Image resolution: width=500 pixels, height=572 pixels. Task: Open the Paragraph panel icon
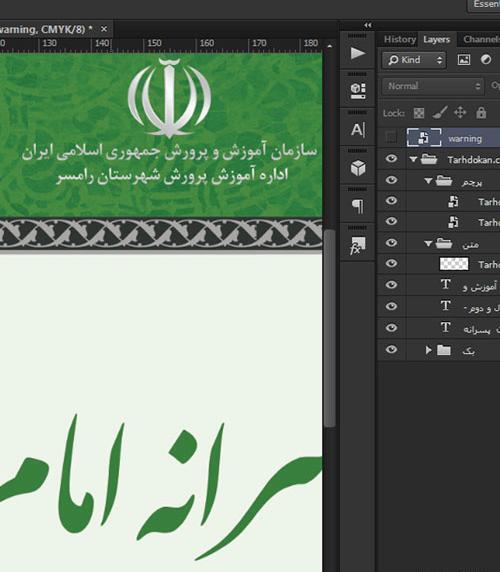[358, 206]
